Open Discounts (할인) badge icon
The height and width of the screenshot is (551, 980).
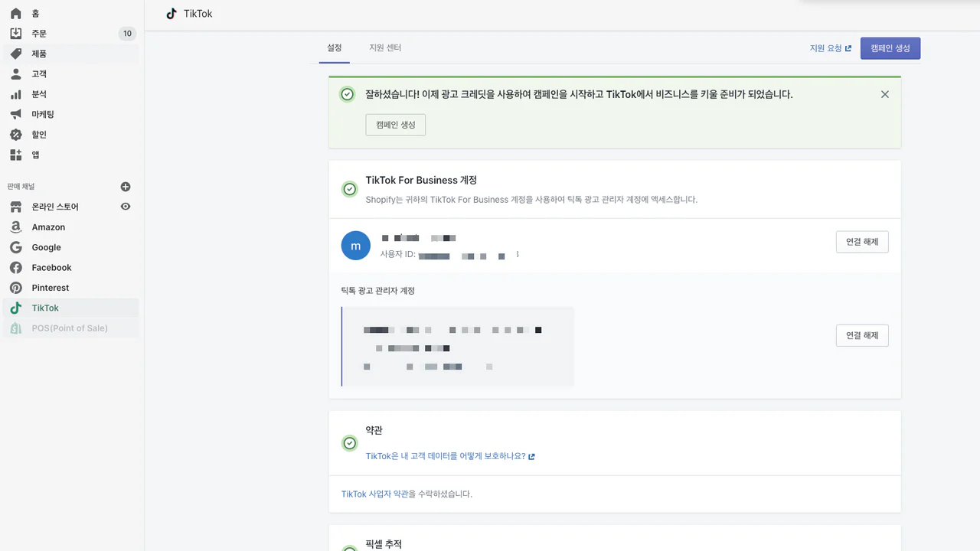pyautogui.click(x=16, y=135)
